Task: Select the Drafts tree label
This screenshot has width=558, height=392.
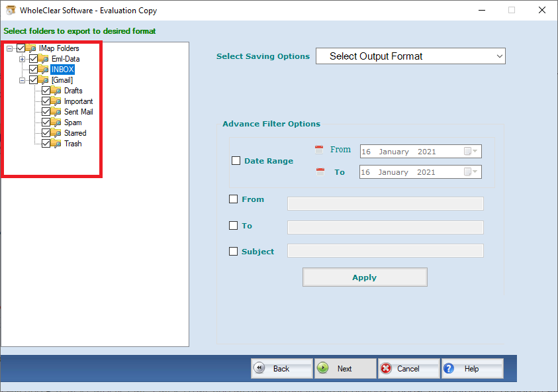Action: coord(73,91)
